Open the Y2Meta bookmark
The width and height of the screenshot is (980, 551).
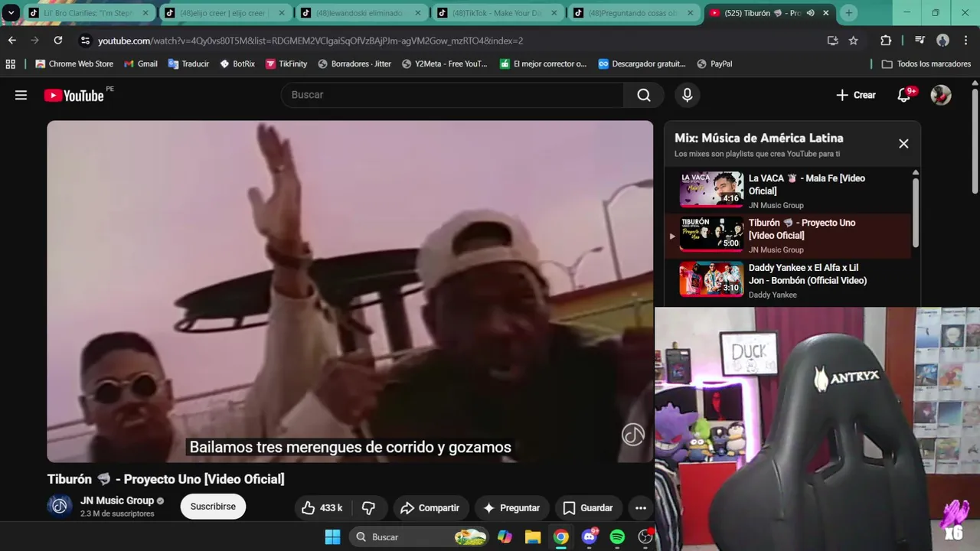click(444, 64)
